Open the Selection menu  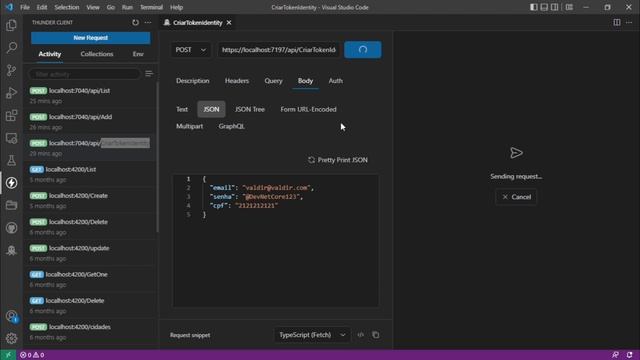tap(67, 7)
